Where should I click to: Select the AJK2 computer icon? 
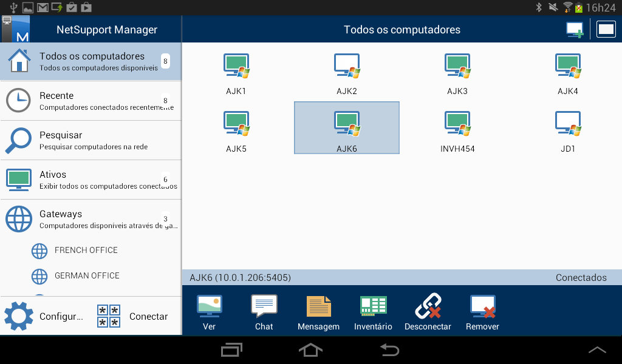pyautogui.click(x=347, y=74)
